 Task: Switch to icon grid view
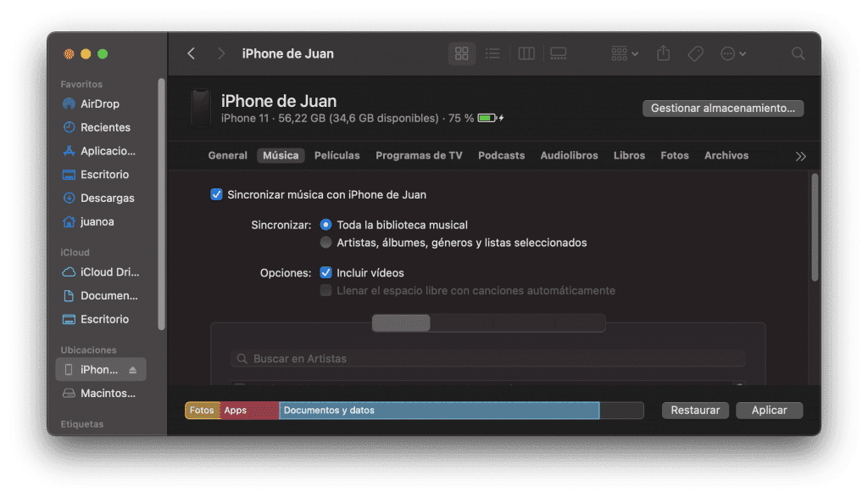pyautogui.click(x=461, y=53)
